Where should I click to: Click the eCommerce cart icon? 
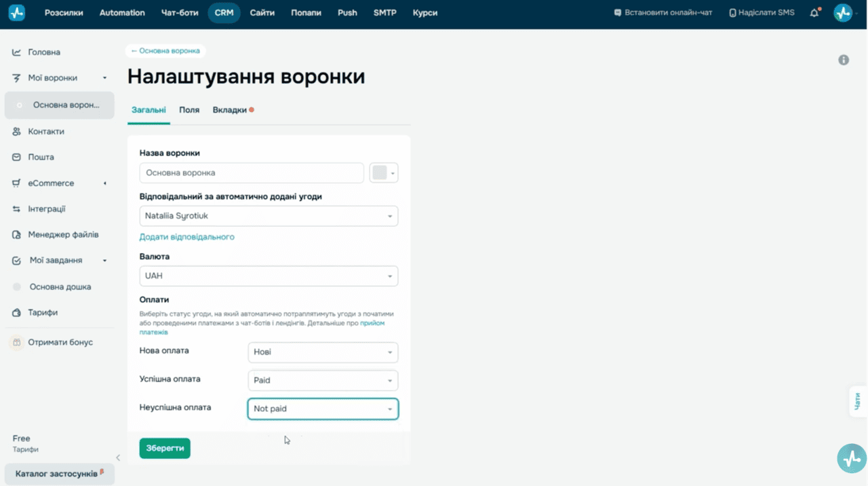click(x=17, y=183)
